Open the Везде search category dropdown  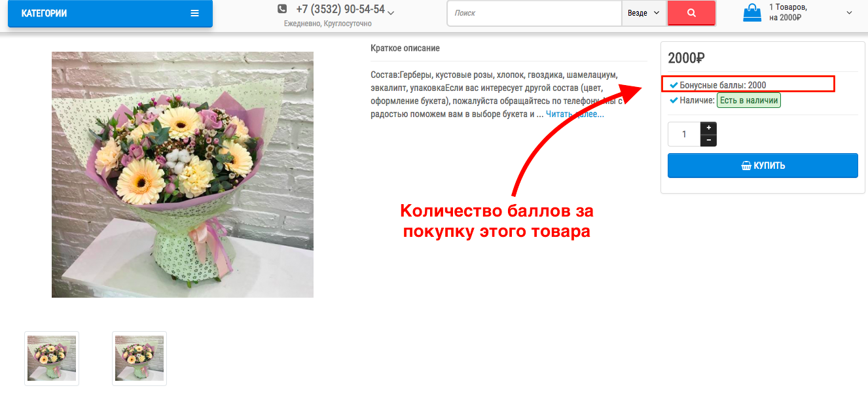pos(643,13)
